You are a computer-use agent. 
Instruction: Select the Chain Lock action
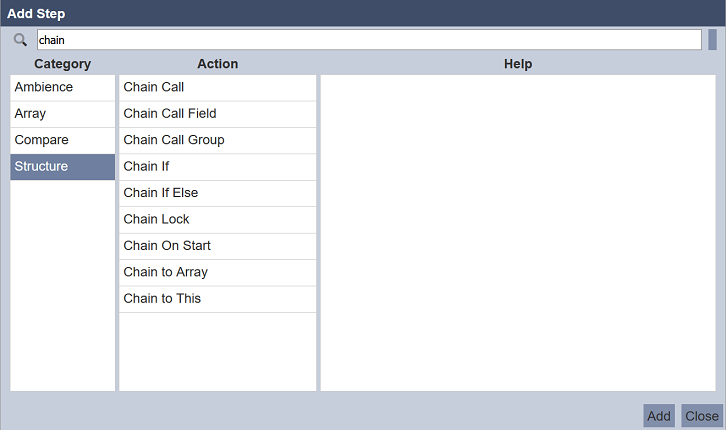pyautogui.click(x=217, y=219)
